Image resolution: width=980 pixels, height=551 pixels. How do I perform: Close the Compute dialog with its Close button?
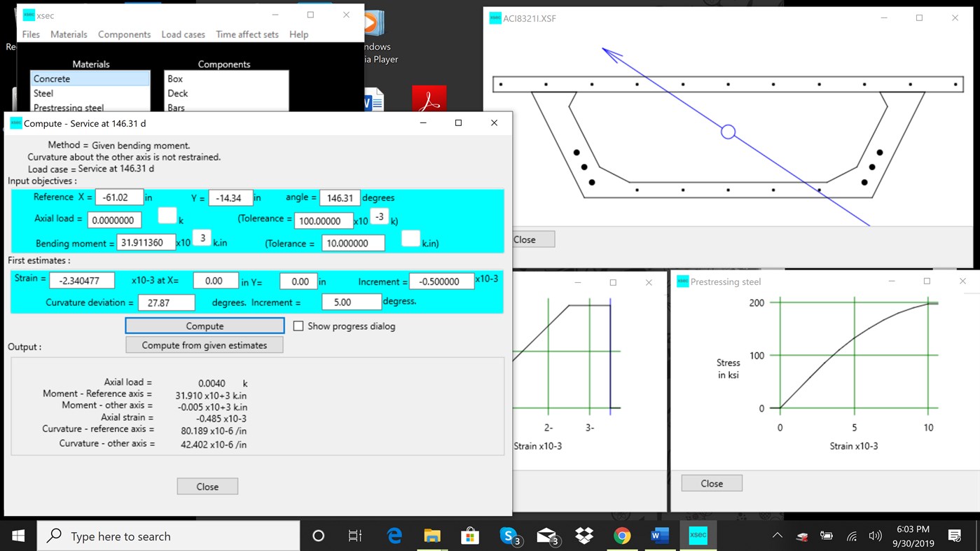pos(207,485)
